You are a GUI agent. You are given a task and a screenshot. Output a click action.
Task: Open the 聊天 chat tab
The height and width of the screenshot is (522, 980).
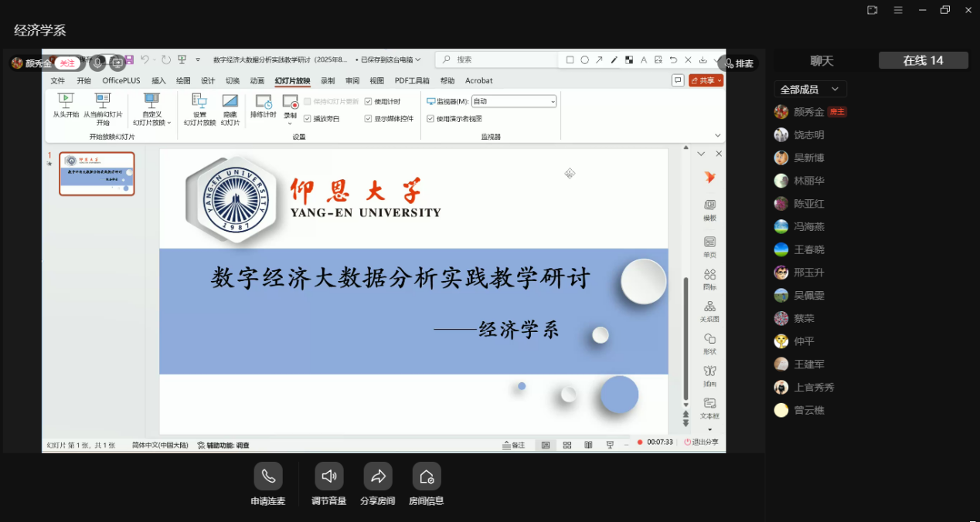(822, 61)
